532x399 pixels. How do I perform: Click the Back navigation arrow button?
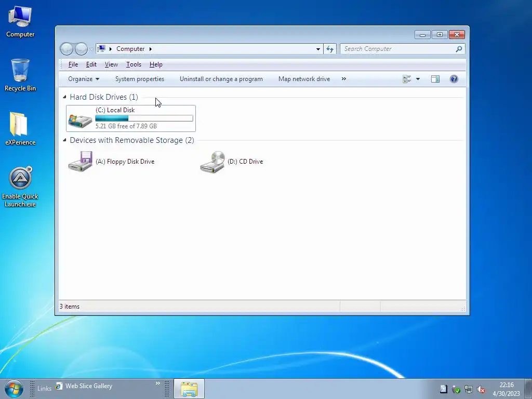[66, 49]
